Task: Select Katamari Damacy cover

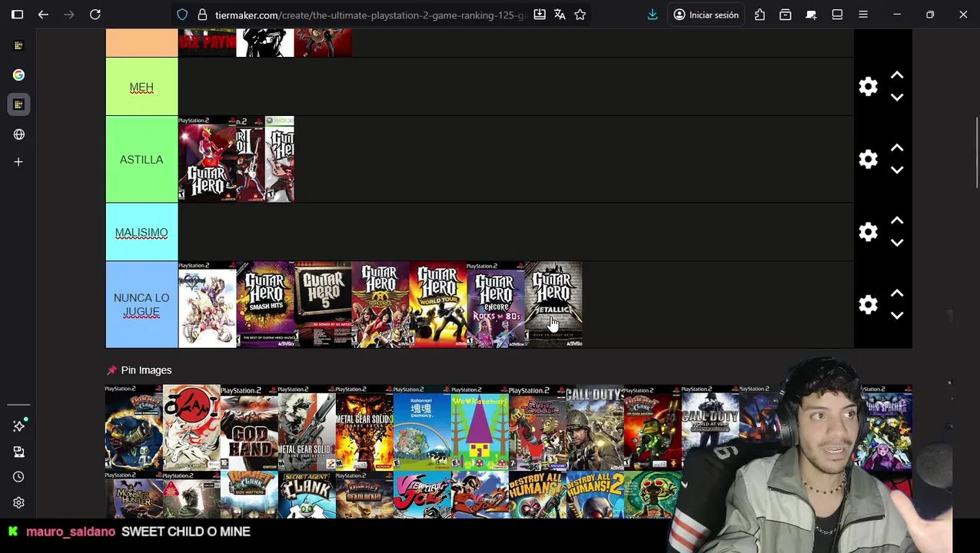Action: click(x=422, y=428)
